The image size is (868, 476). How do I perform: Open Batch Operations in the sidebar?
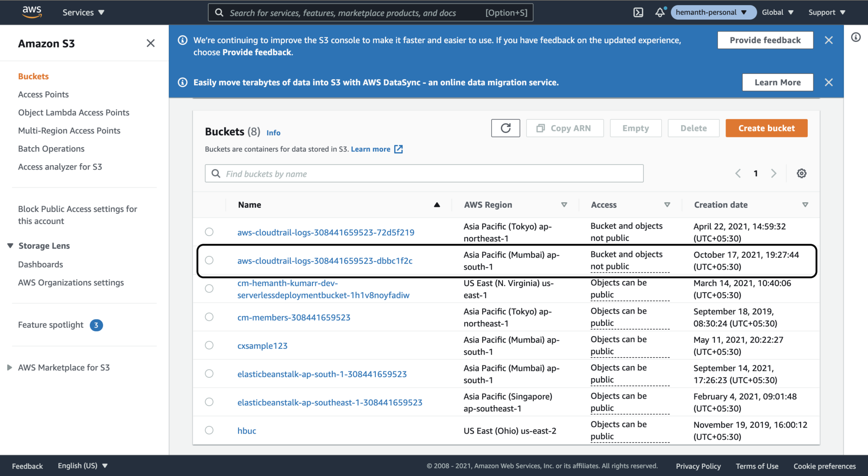[51, 149]
